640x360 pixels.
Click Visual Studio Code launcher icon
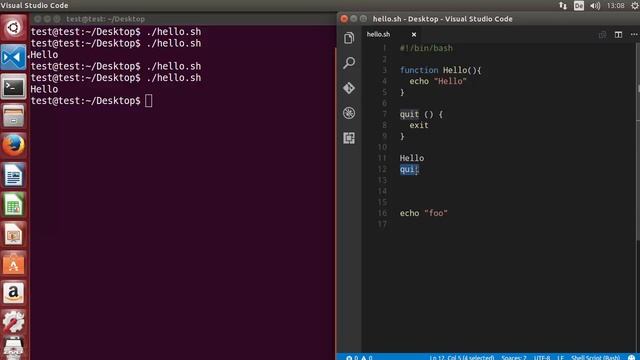click(x=13, y=57)
